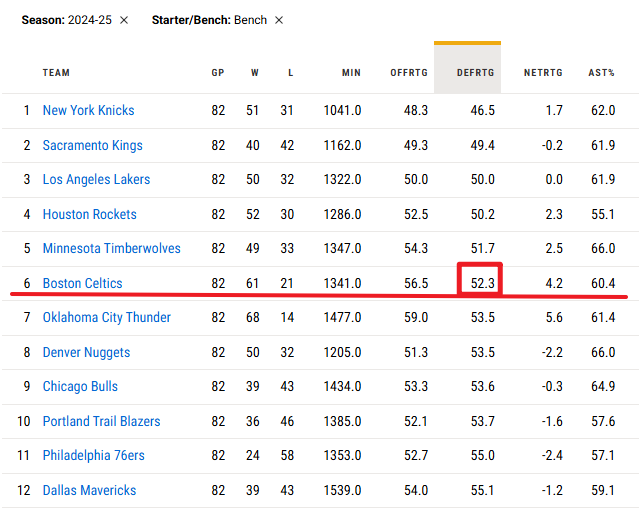Open the Oklahoma City Thunder team link

click(x=107, y=318)
